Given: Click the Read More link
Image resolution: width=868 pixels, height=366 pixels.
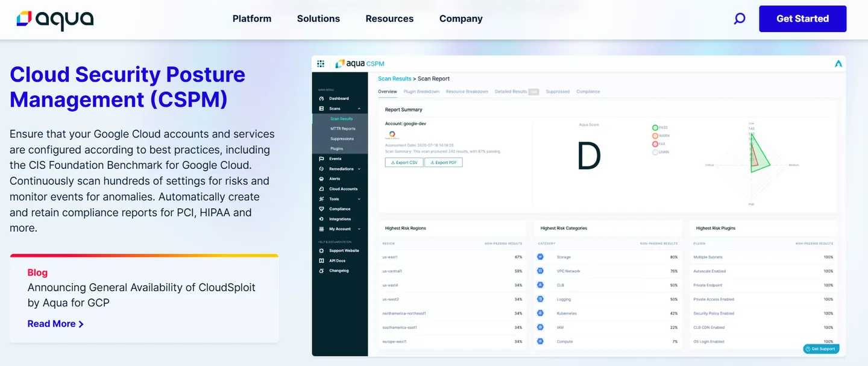Looking at the screenshot, I should coord(55,324).
